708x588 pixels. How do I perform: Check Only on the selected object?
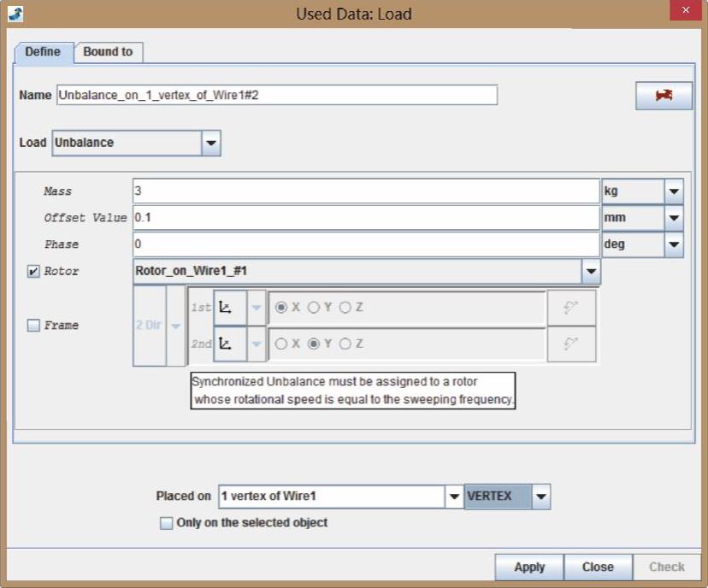coord(166,523)
